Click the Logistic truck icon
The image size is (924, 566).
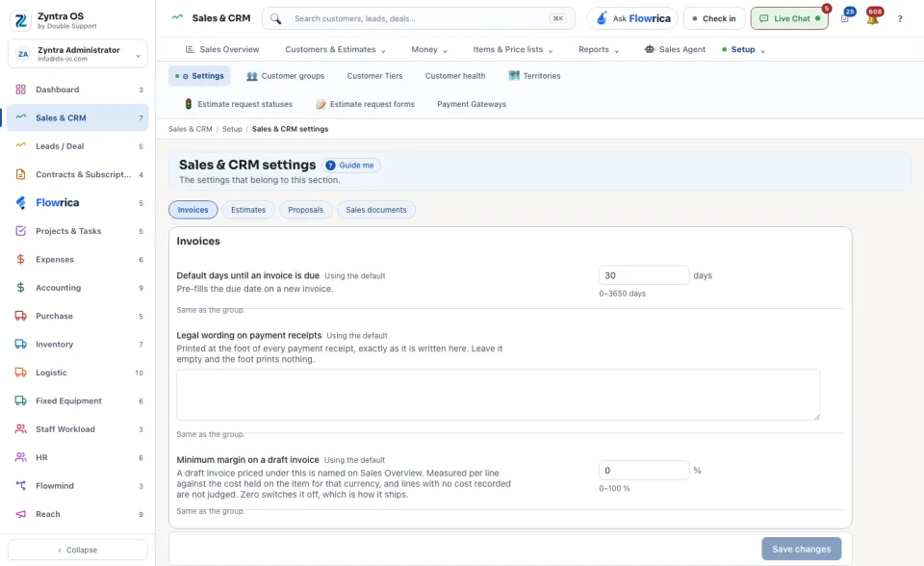click(x=20, y=373)
